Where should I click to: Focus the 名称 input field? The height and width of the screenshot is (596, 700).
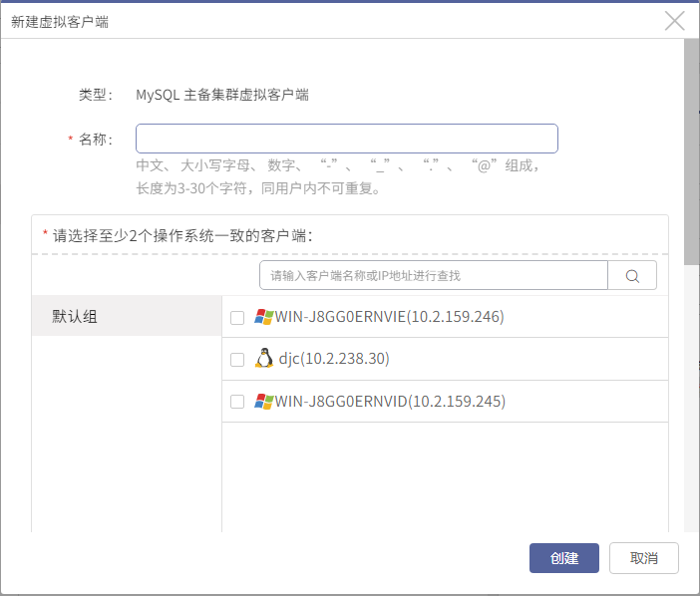(x=347, y=139)
